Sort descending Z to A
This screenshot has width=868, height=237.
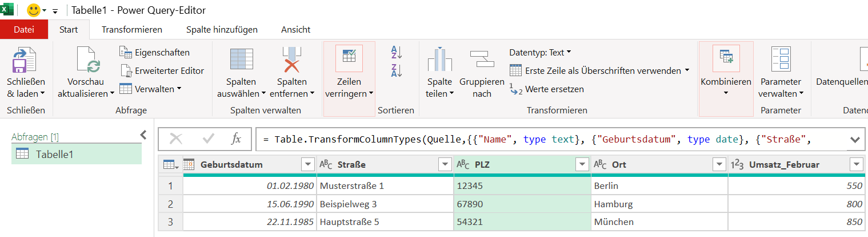pos(397,70)
